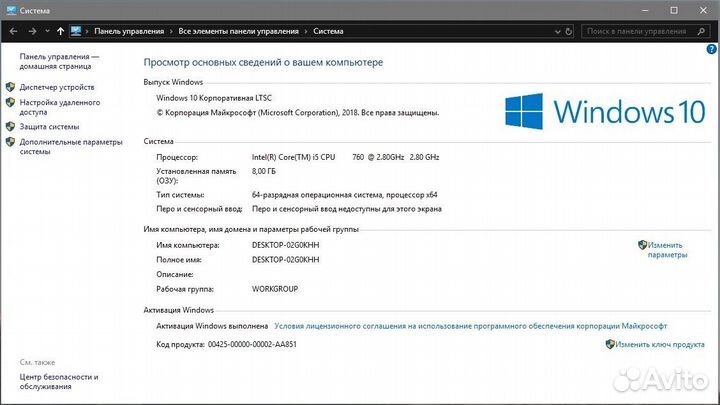Viewport: 720px width, 405px height.
Task: Refresh the Система page
Action: (568, 32)
